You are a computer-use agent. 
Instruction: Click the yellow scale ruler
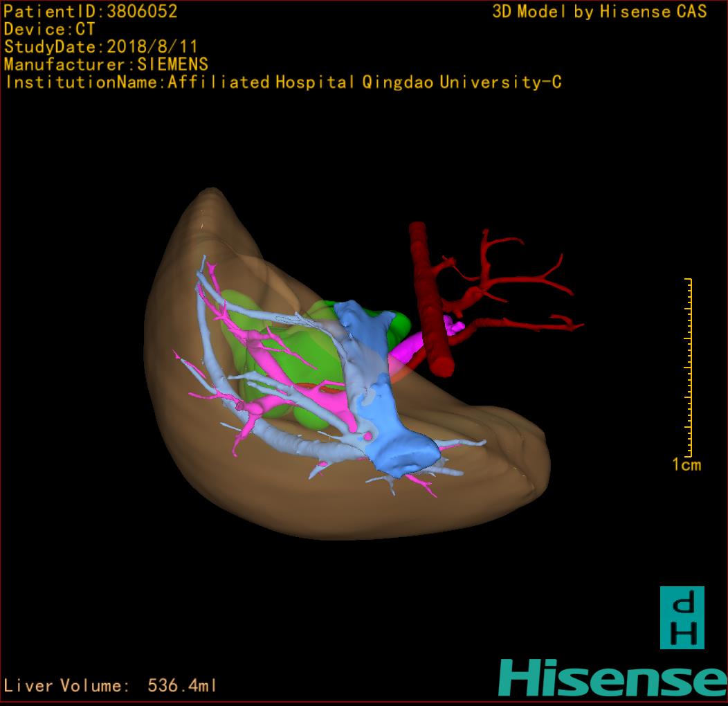[x=689, y=368]
